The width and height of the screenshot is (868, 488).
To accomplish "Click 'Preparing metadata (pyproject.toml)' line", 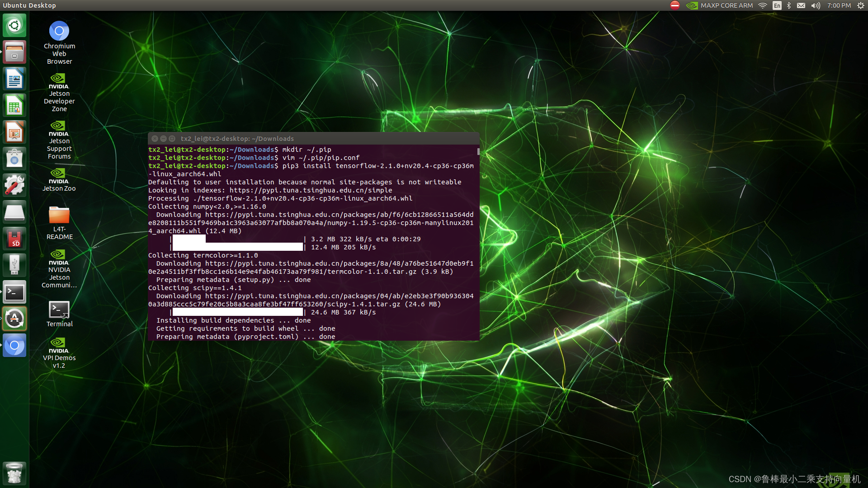I will [246, 337].
